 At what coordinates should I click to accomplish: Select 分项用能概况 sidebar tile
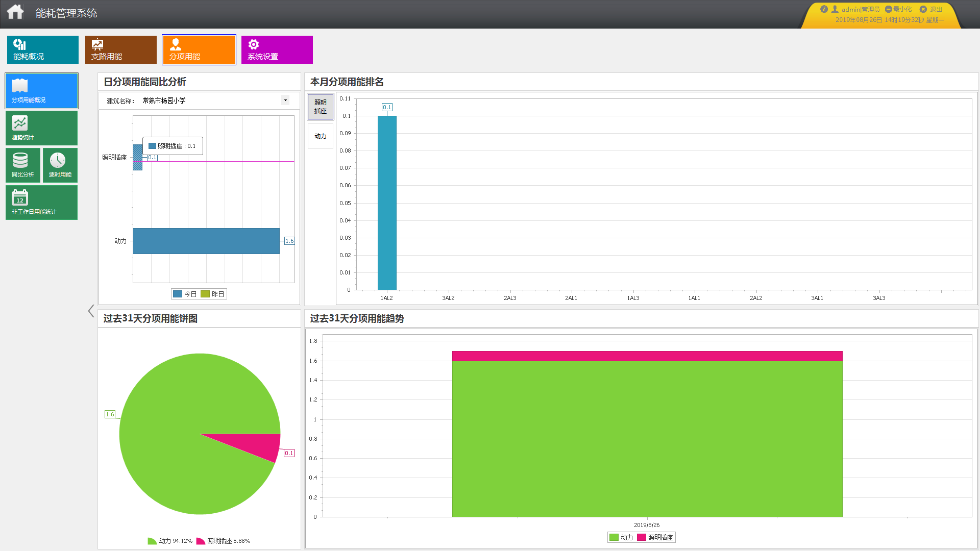tap(41, 91)
